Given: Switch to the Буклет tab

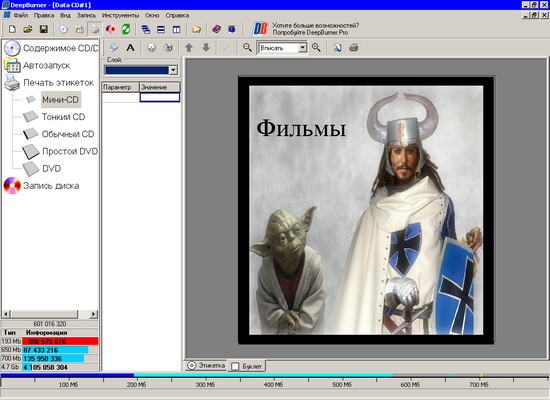Looking at the screenshot, I should click(x=247, y=366).
